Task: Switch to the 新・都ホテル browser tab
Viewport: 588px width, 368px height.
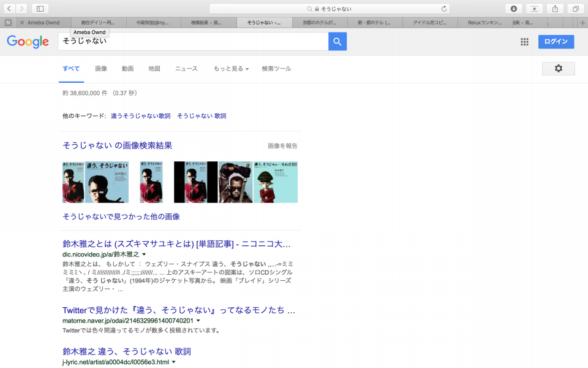Action: pos(374,23)
